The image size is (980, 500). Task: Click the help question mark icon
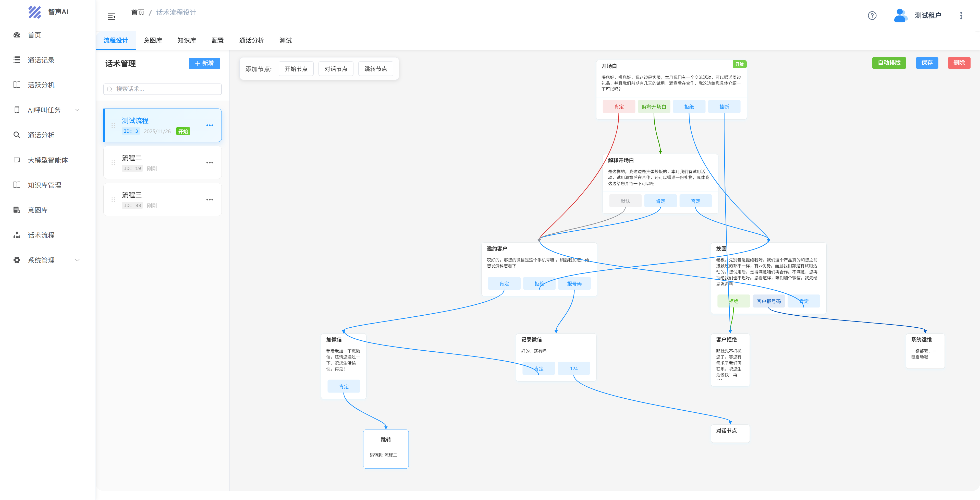point(872,16)
